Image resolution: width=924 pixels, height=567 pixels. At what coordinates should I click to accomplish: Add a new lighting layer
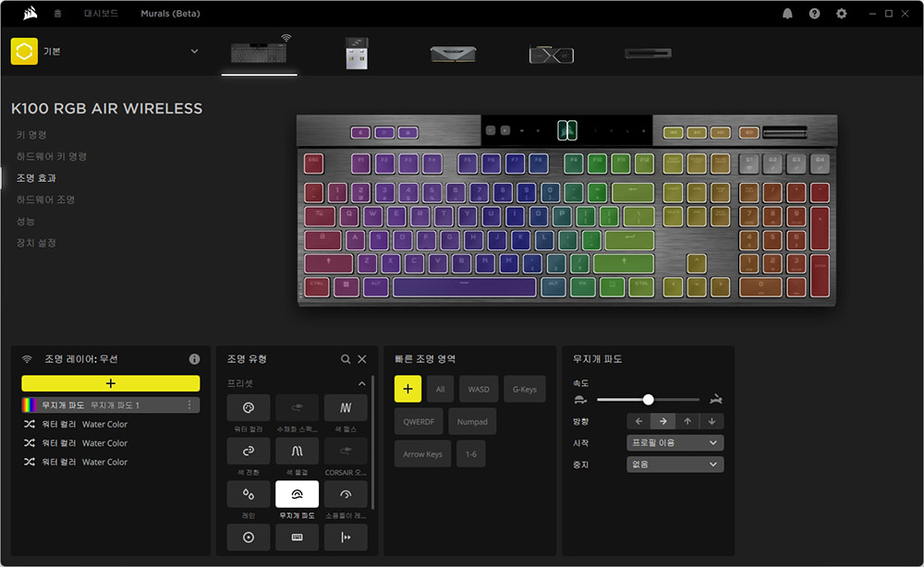111,383
